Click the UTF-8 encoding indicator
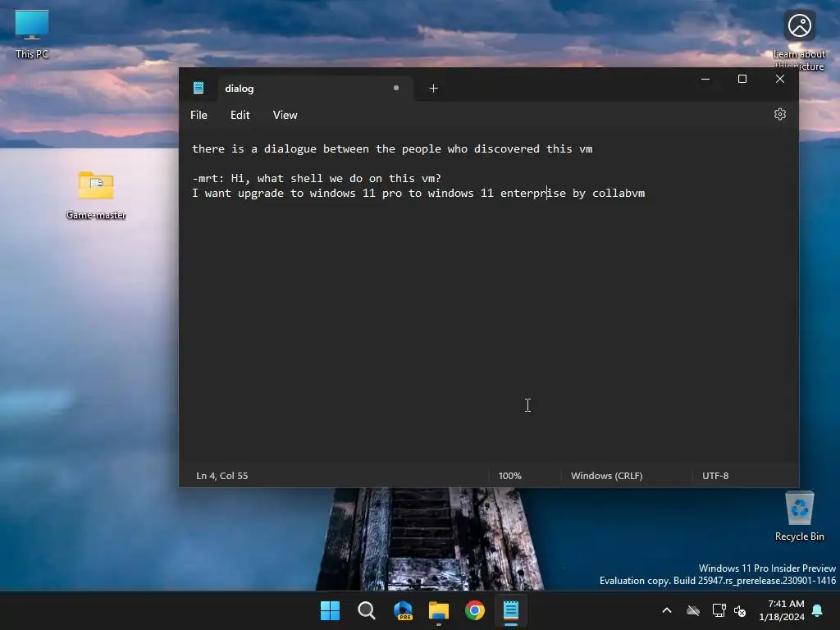Screen dimensions: 840x630 click(x=715, y=476)
